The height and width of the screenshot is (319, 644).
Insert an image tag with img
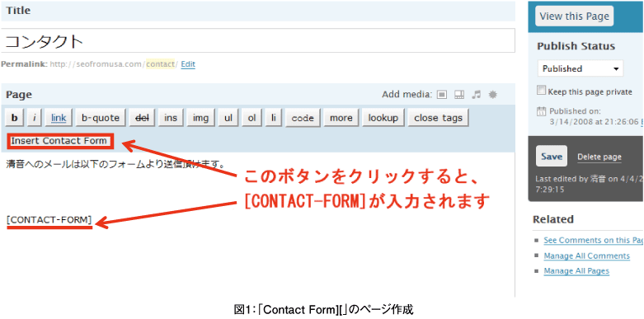coord(201,118)
